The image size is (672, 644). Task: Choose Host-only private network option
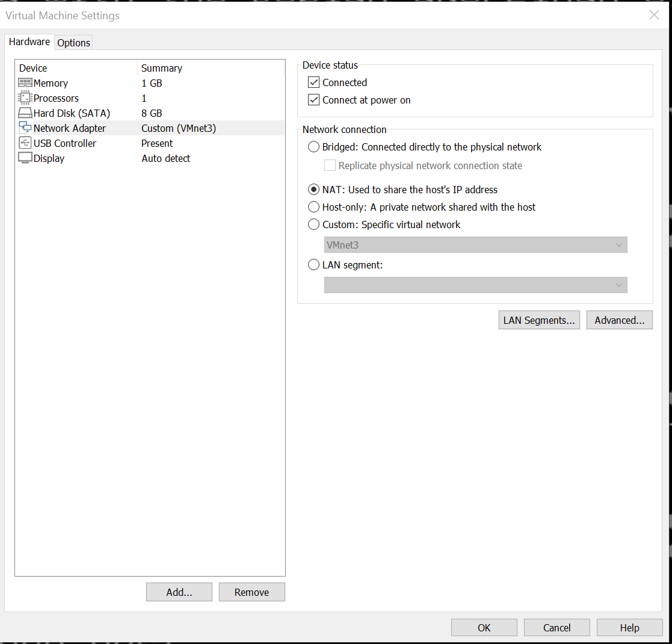pyautogui.click(x=313, y=207)
